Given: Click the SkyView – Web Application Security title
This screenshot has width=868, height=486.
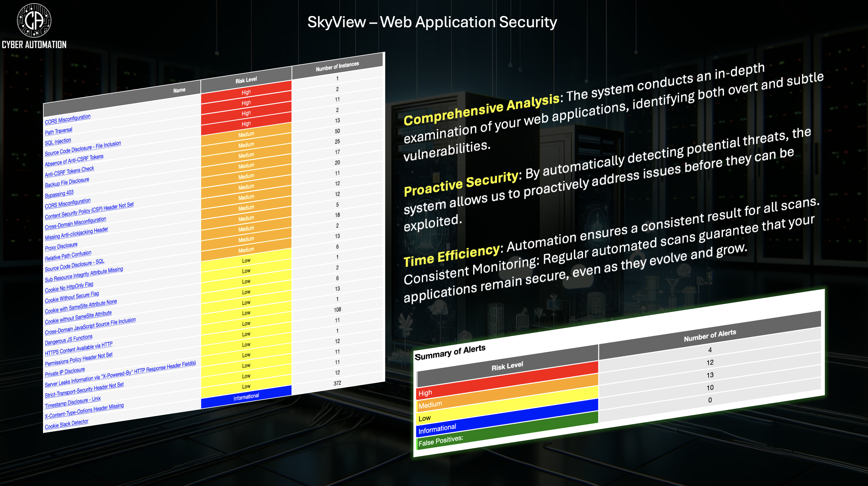Looking at the screenshot, I should 432,22.
